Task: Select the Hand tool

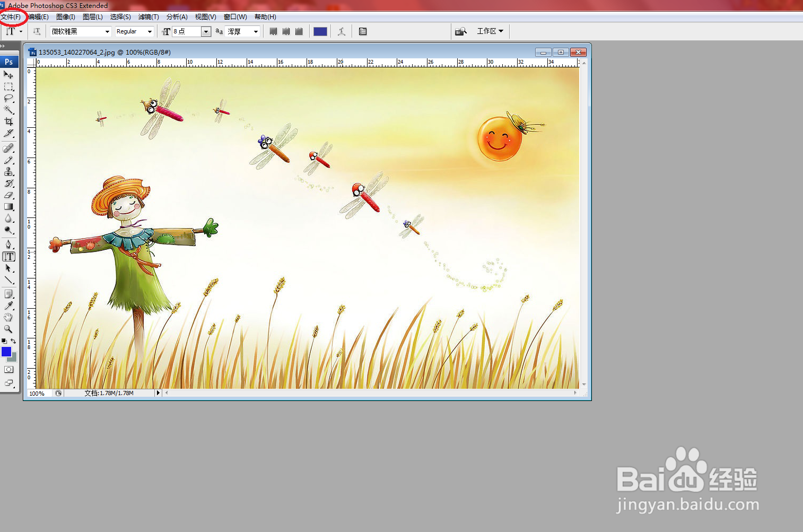Action: (8, 317)
